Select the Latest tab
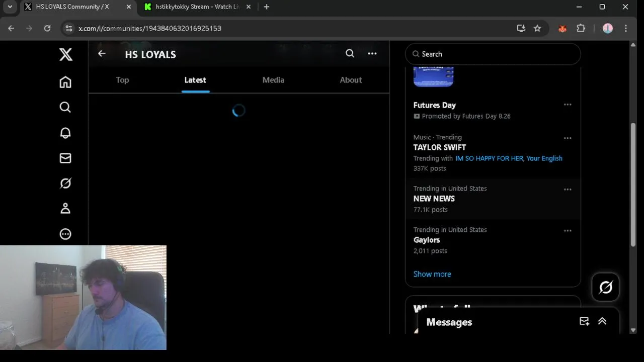Viewport: 644px width, 362px height. tap(195, 80)
